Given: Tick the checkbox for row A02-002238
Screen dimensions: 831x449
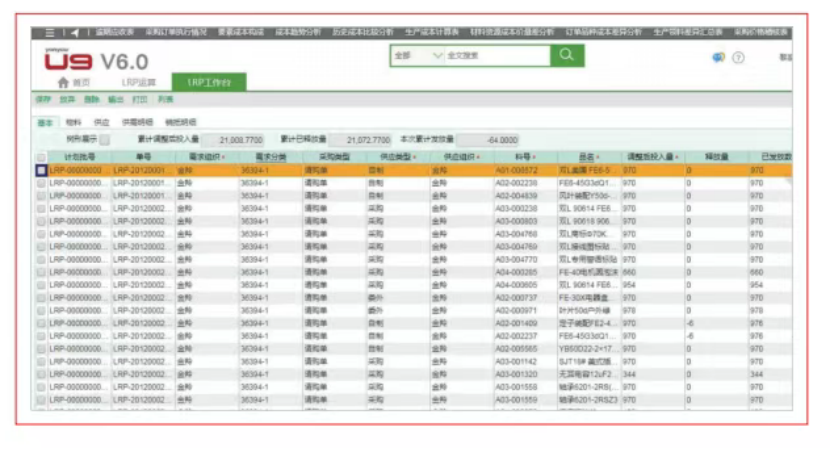Looking at the screenshot, I should (41, 183).
